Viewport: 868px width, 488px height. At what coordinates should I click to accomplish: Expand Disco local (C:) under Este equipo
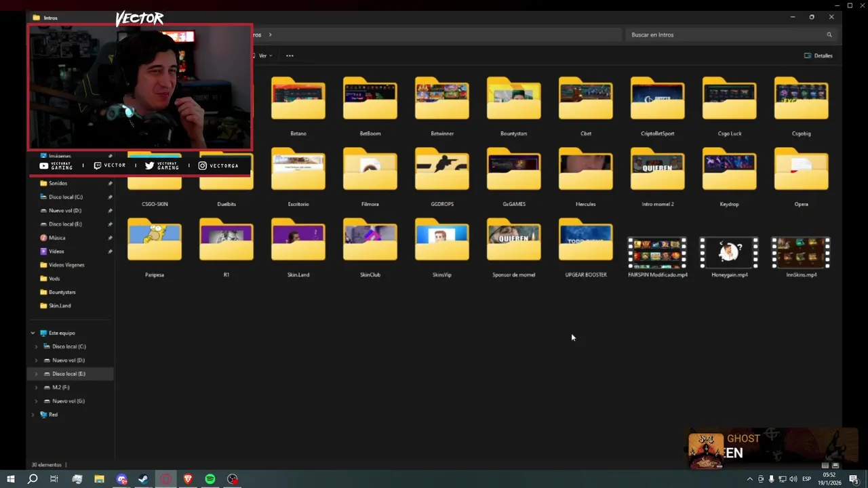click(x=36, y=346)
